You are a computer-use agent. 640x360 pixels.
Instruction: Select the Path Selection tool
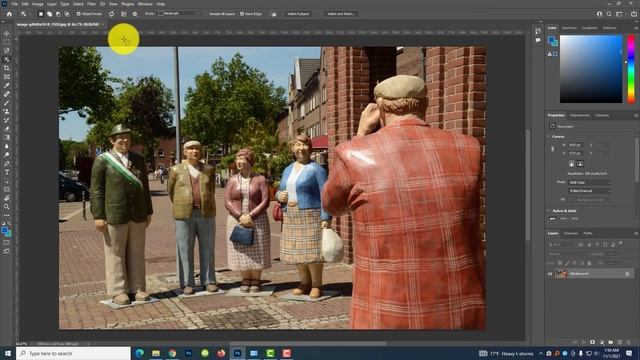7,181
